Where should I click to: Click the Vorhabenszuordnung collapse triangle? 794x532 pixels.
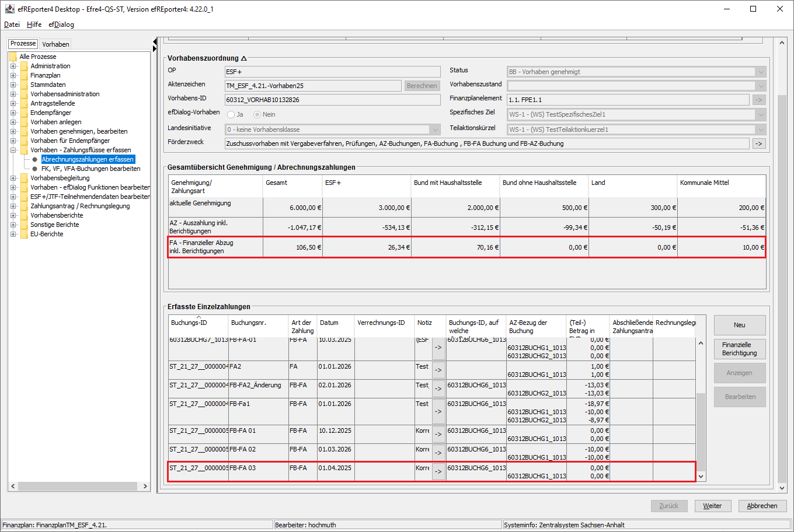tap(244, 58)
